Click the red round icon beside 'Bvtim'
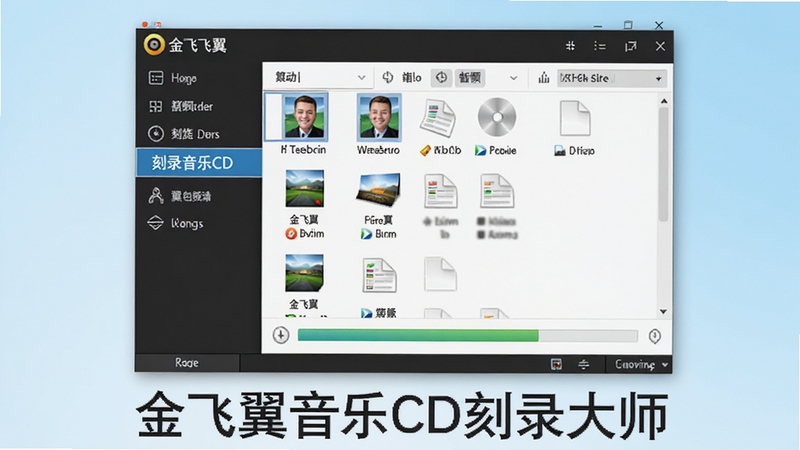This screenshot has width=800, height=450. click(x=291, y=234)
